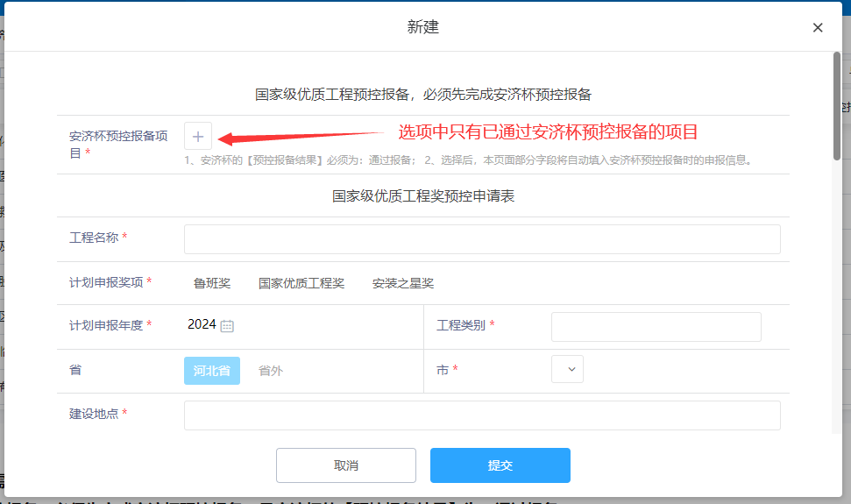Click the 国家级优质工程奖预控申请表 section heading
This screenshot has height=504, width=851.
tap(423, 196)
